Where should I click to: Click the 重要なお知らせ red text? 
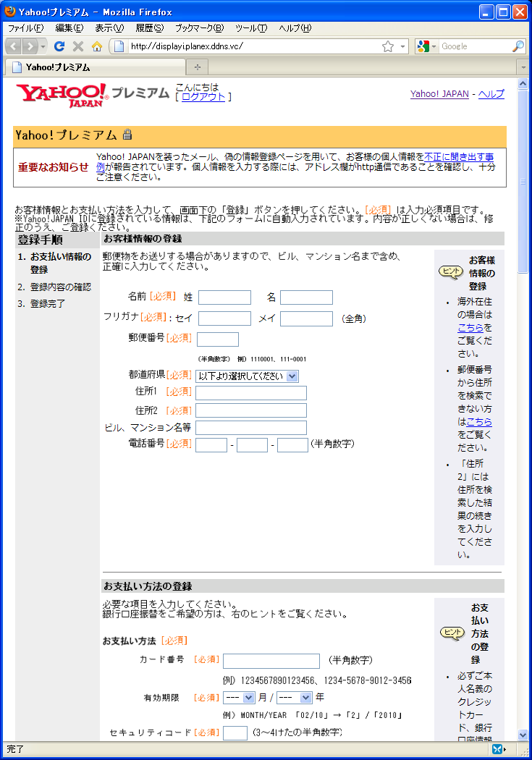click(x=54, y=167)
